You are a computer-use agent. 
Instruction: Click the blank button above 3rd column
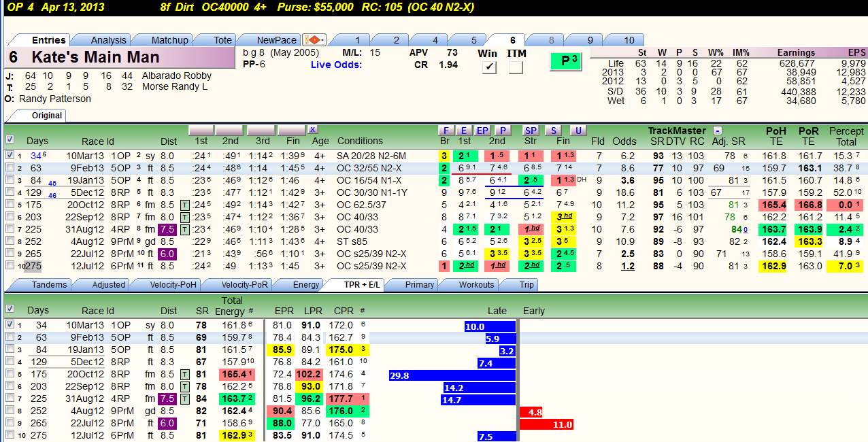[x=261, y=130]
